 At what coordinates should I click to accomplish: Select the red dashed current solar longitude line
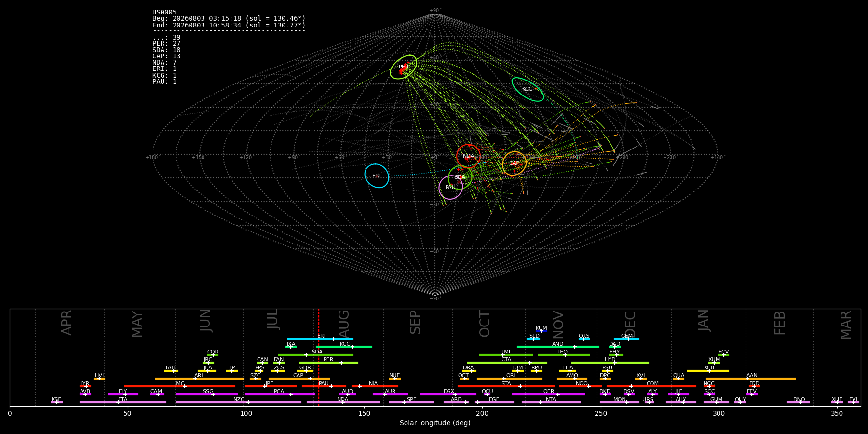[318, 357]
